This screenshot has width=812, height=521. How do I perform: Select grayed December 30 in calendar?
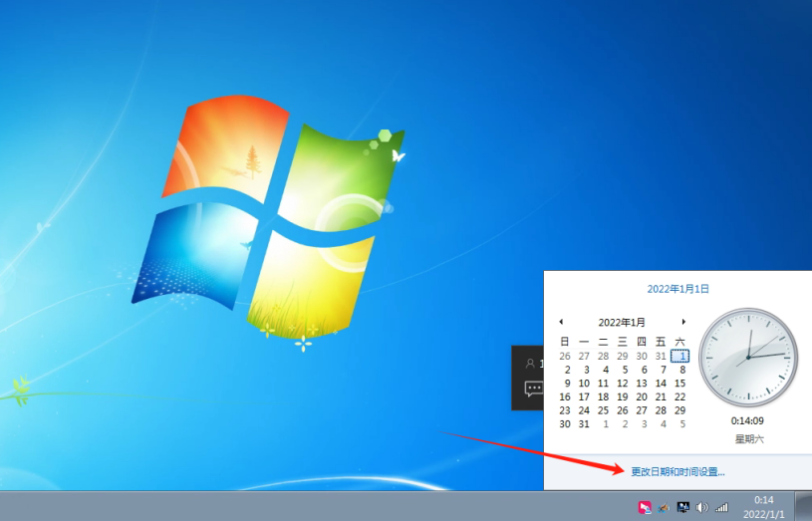click(x=642, y=357)
